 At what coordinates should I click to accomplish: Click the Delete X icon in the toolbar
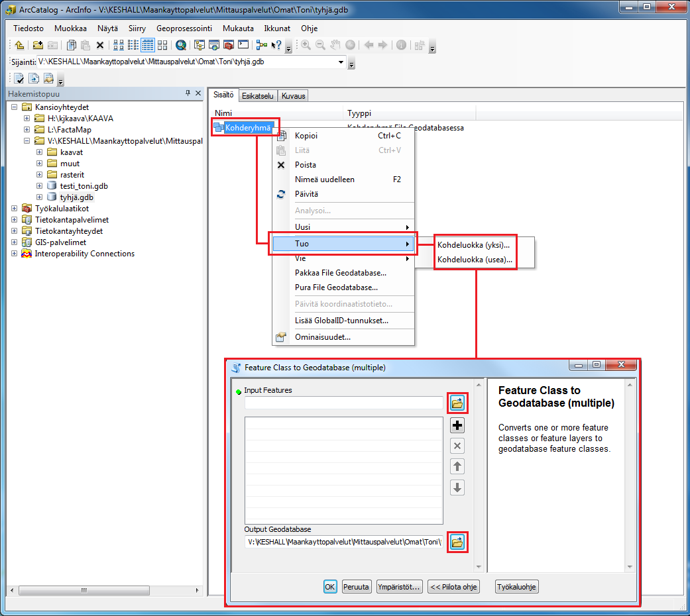point(100,45)
